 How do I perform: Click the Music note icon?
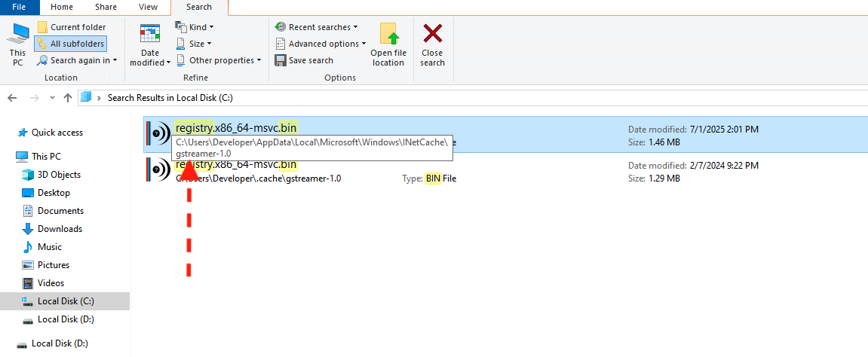click(28, 247)
